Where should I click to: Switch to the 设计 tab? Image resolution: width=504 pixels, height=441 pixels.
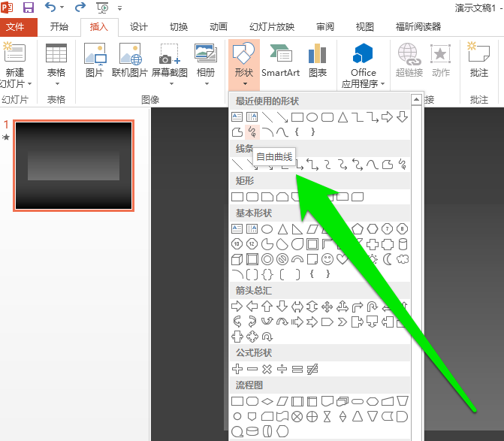click(139, 27)
